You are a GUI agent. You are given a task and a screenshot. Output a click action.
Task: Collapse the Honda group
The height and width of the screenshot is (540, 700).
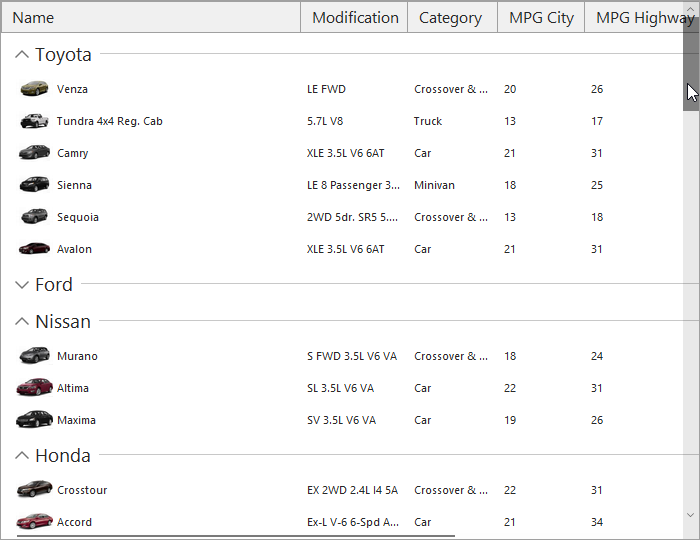[x=22, y=455]
